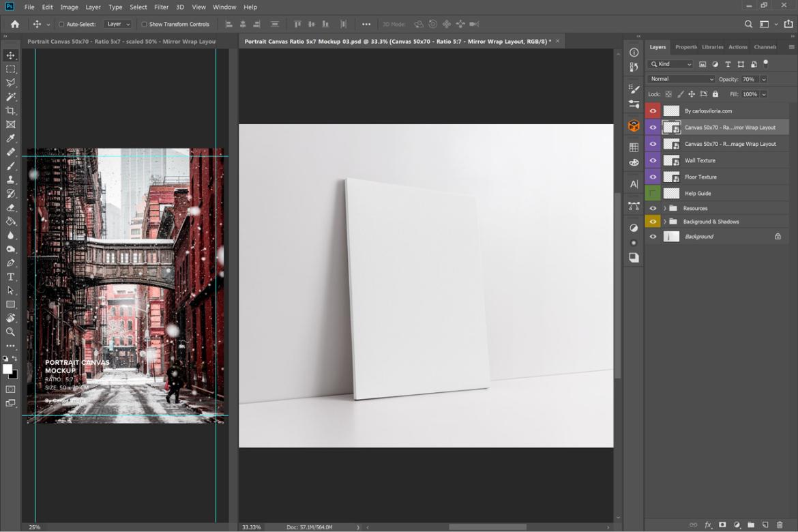This screenshot has width=798, height=532.
Task: Activate the Eraser tool
Action: tap(10, 207)
